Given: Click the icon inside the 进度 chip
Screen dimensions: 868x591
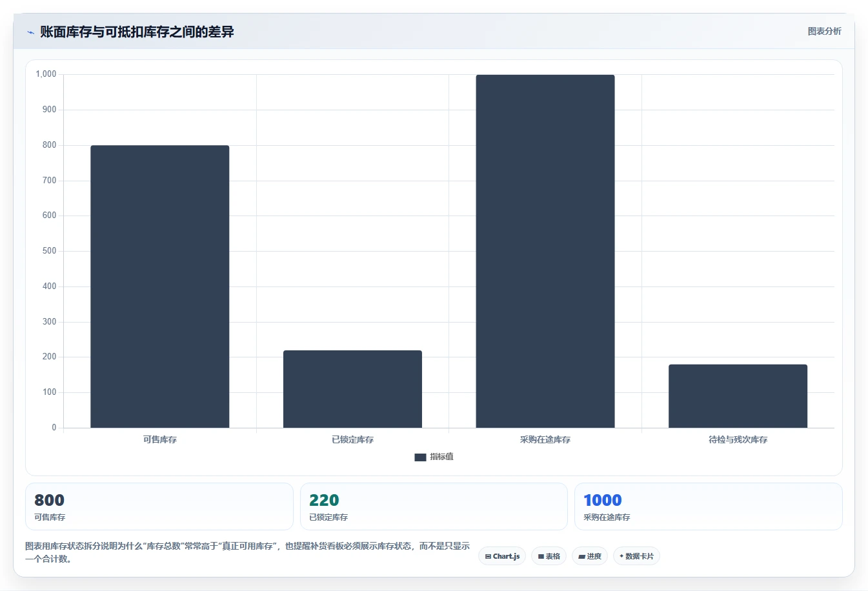Looking at the screenshot, I should [581, 556].
